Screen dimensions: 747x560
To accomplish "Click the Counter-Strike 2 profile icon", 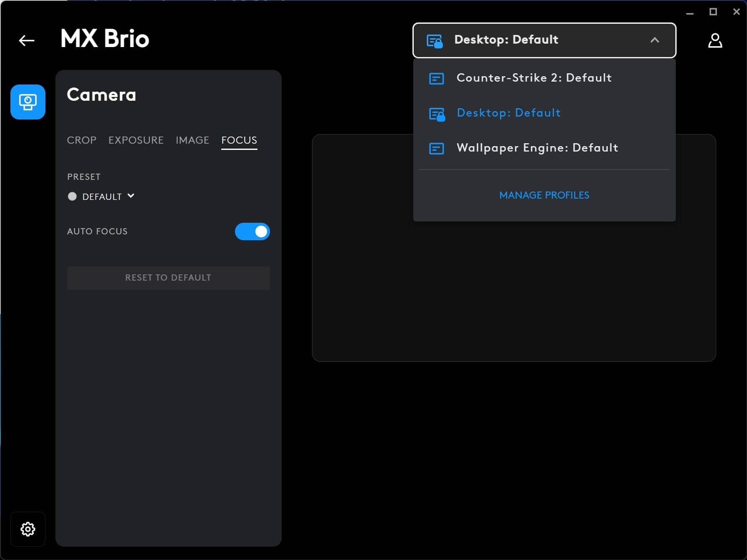I will (437, 78).
